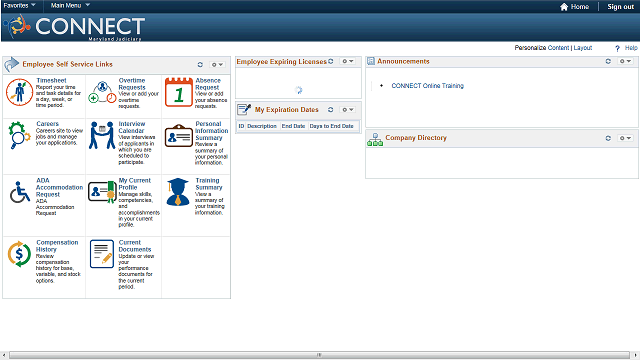Refresh the Company Directory pagelet
640x360 pixels.
click(x=608, y=138)
